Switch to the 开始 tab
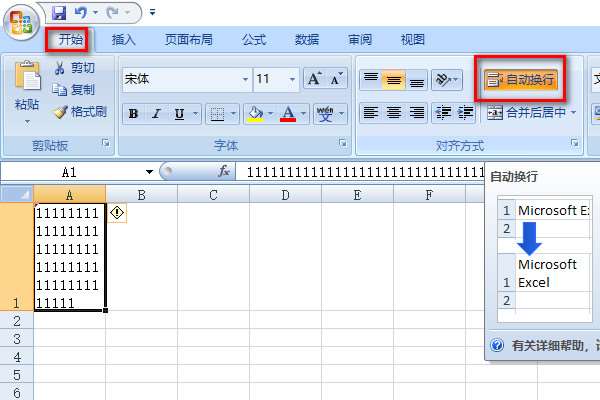This screenshot has height=400, width=600. tap(70, 39)
